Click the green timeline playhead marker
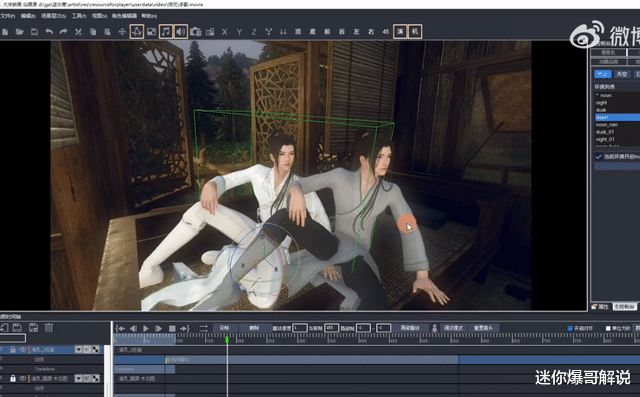This screenshot has height=397, width=640. (227, 339)
